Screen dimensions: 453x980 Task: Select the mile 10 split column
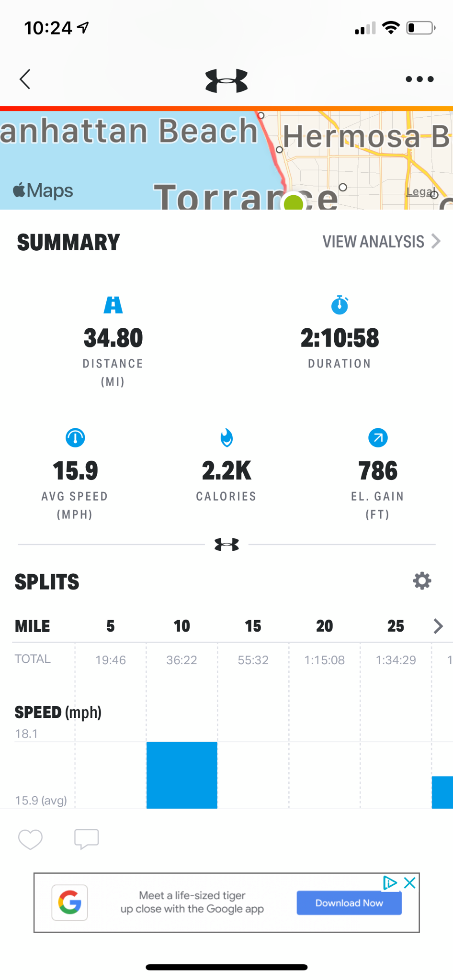(x=181, y=626)
